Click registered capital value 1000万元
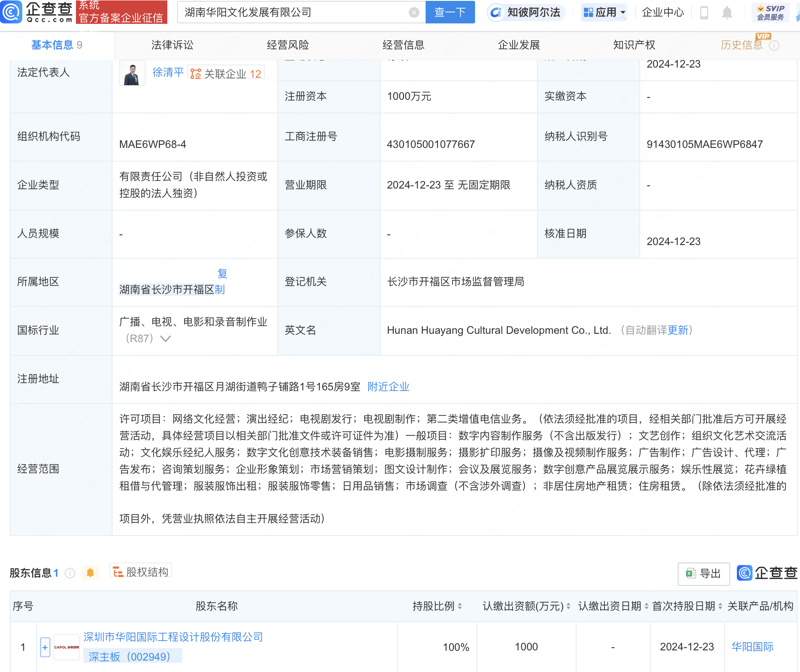 tap(409, 96)
